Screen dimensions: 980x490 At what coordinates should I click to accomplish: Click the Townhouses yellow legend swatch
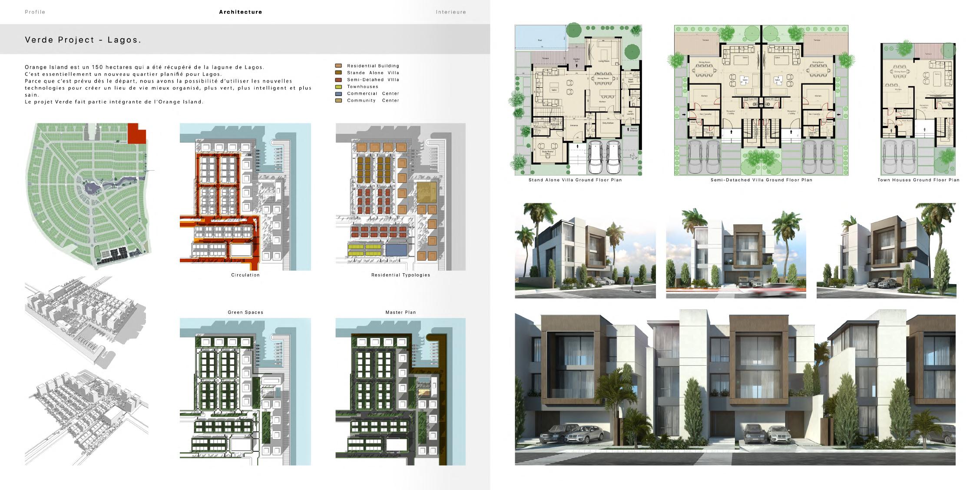338,87
